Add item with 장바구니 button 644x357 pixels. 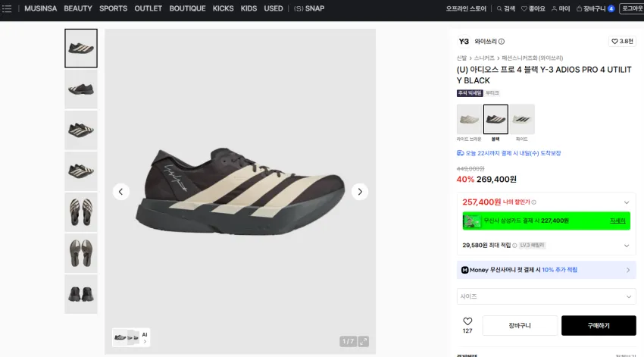click(520, 325)
